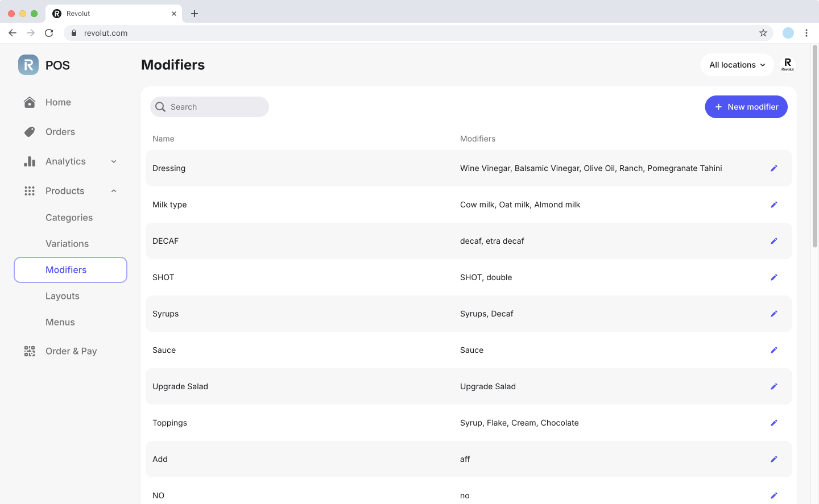The width and height of the screenshot is (819, 504).
Task: Click the edit pencil for Dressing modifier
Action: click(x=773, y=168)
